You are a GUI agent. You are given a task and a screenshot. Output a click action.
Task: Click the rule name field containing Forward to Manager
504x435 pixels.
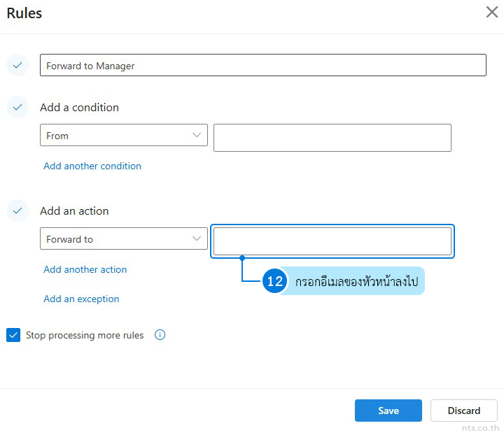coord(263,65)
